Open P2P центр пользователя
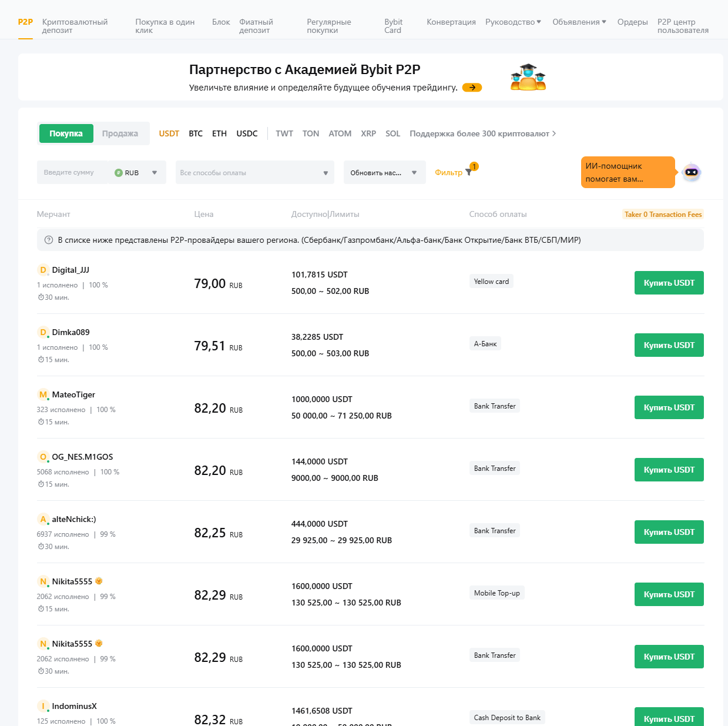 pos(683,26)
